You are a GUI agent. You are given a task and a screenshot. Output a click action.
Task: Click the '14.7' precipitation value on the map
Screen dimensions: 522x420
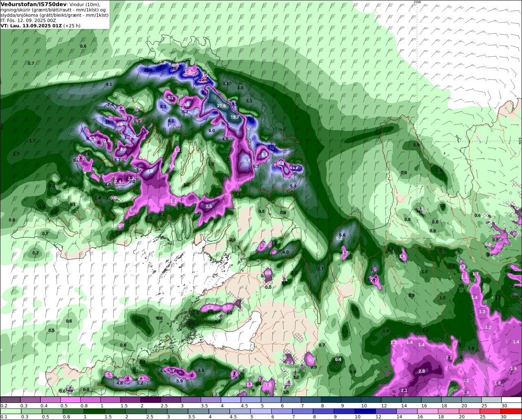point(272,147)
